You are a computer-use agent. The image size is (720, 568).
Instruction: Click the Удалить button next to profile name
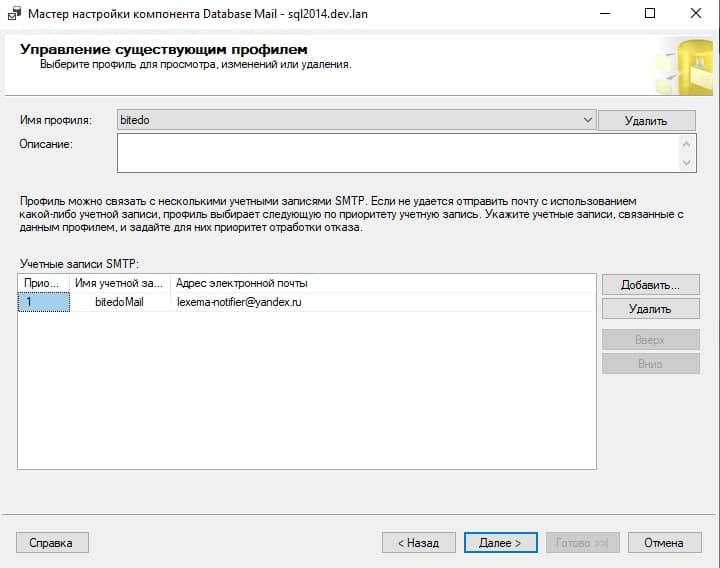click(x=647, y=120)
